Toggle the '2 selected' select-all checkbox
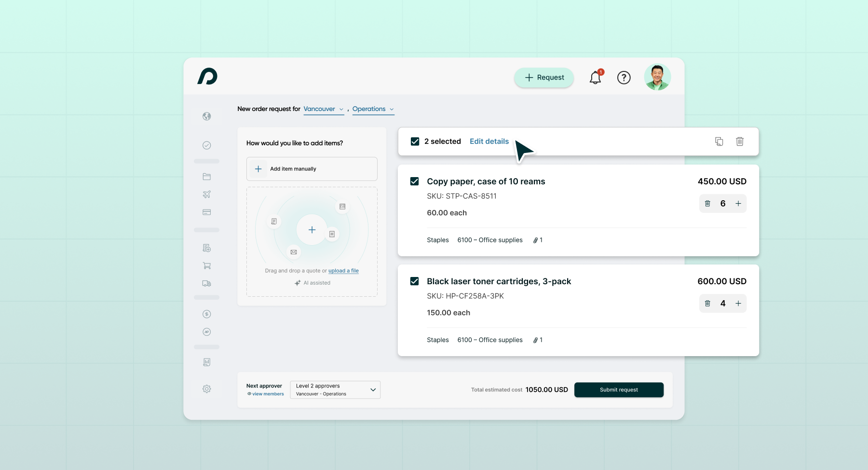Viewport: 868px width, 470px height. (415, 141)
